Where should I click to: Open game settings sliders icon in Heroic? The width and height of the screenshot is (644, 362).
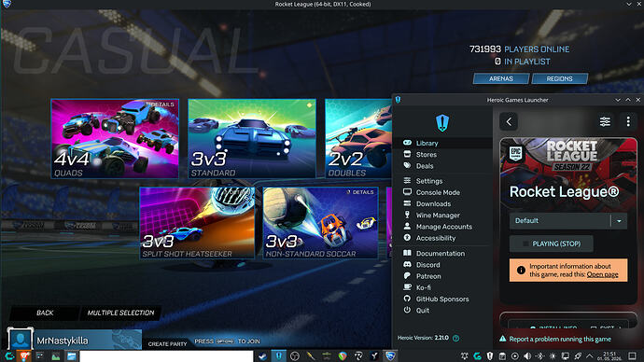(605, 121)
